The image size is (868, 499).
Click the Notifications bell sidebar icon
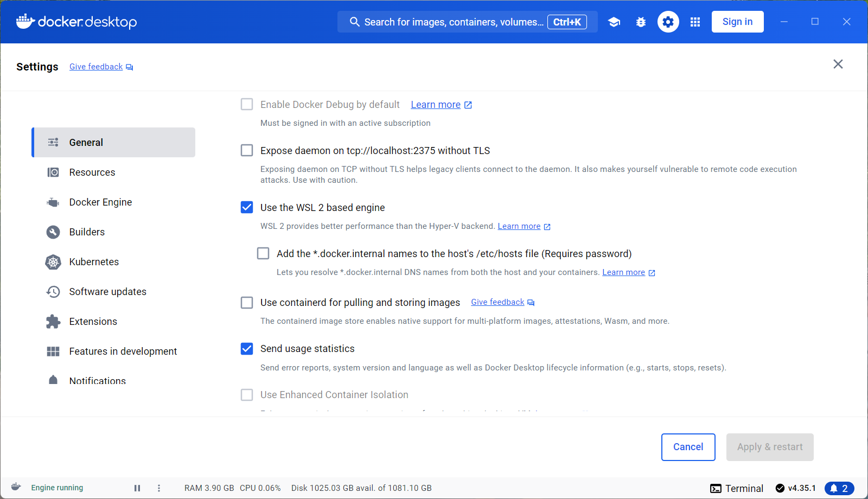53,380
